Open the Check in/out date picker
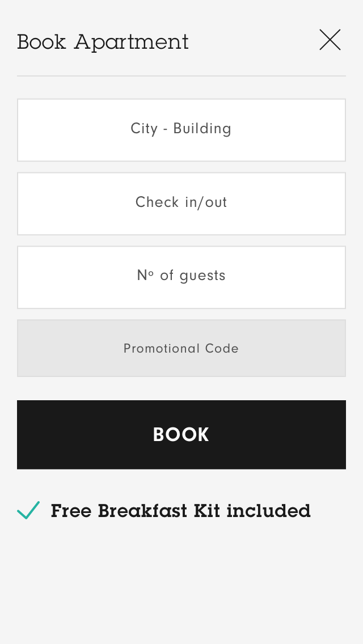Screen dimensions: 363x644 point(181,204)
